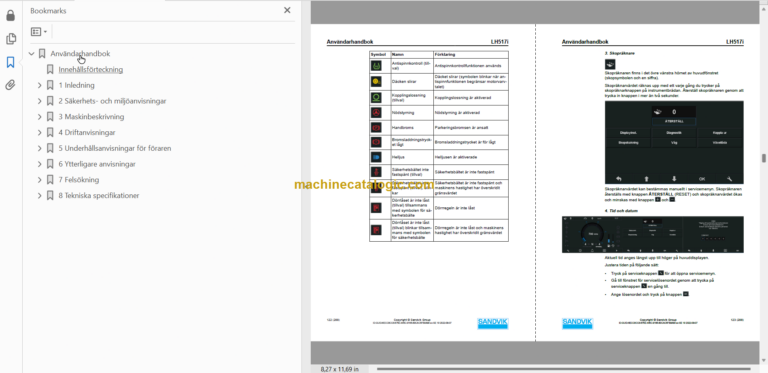The image size is (768, 373).
Task: Click the Skopräknare bucket icon on page
Action: pyautogui.click(x=610, y=64)
